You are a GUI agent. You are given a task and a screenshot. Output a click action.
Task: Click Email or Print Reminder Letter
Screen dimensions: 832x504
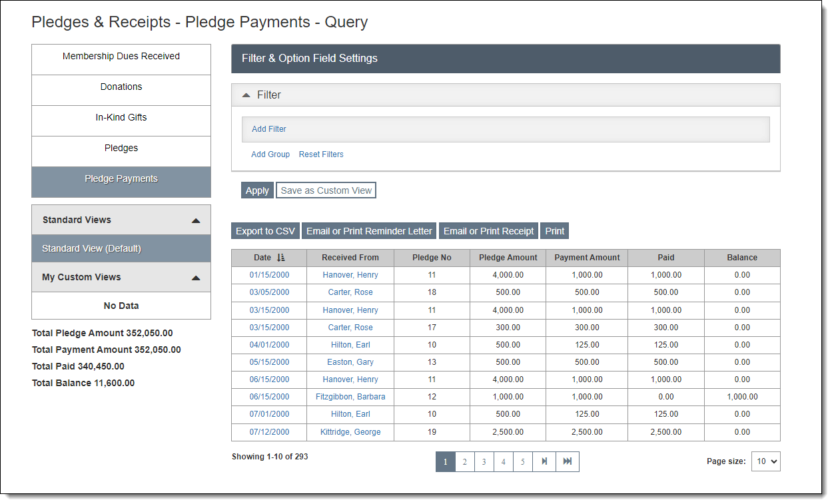(369, 231)
